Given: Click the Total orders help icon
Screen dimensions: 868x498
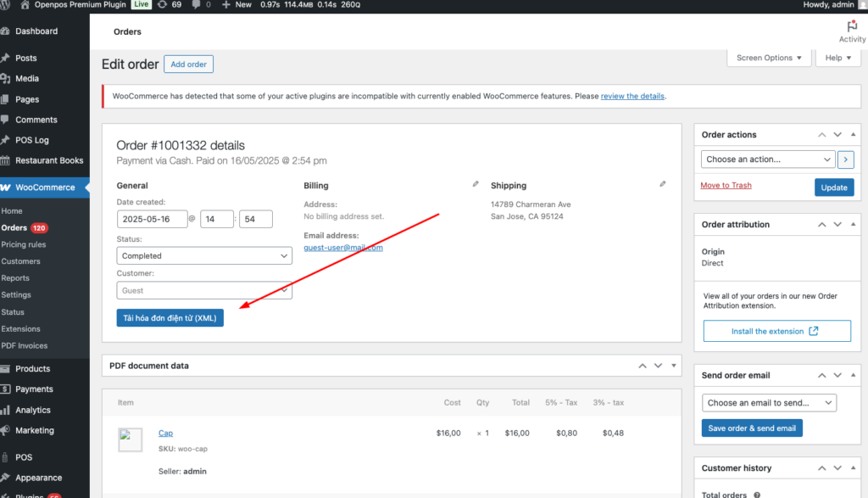Looking at the screenshot, I should tap(757, 495).
